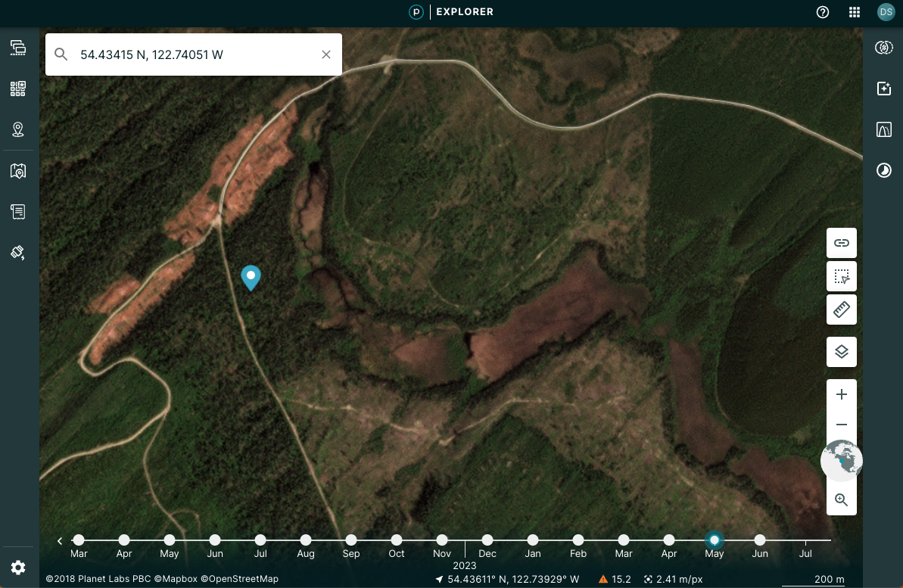
Task: Open the settings gear
Action: [x=18, y=568]
